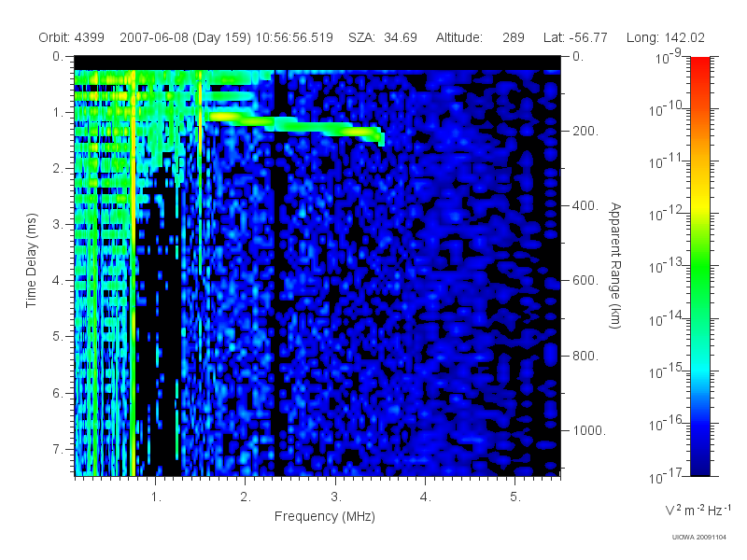This screenshot has height=560, width=747.
Task: Click the 'V² m⁻² Hz⁻¹' units label
Action: point(698,510)
